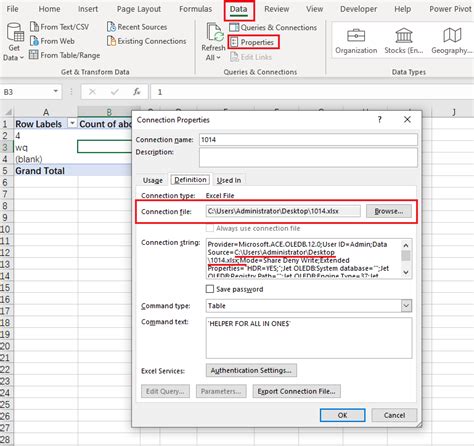Switch to the Formulas ribbon tab
The image size is (474, 446).
[x=195, y=9]
